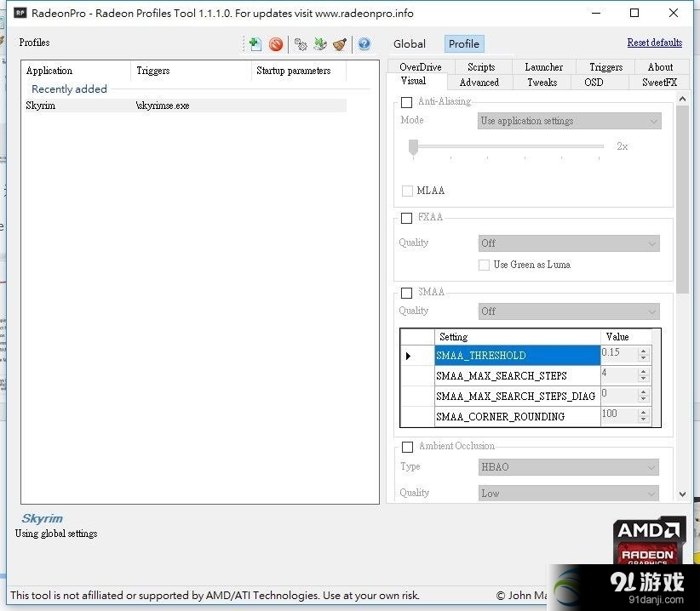This screenshot has width=700, height=611.
Task: Sort by the Triggers column header
Action: 191,71
